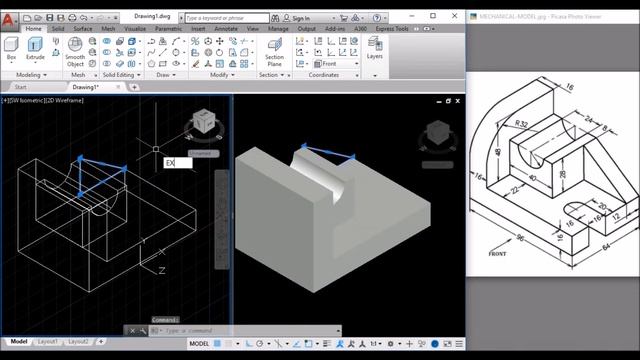This screenshot has width=640, height=360.
Task: Open the Front named UCS dropdown
Action: (x=336, y=64)
